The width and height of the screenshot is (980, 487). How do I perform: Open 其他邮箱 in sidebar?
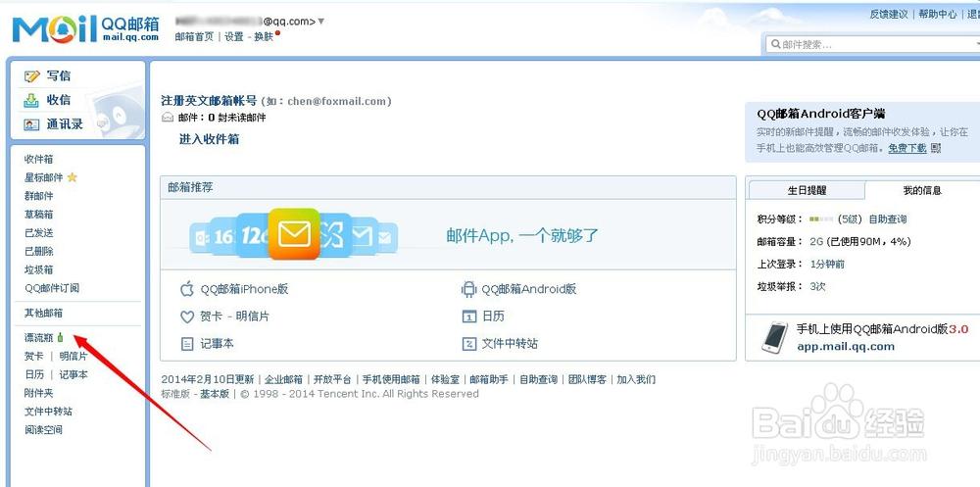44,314
